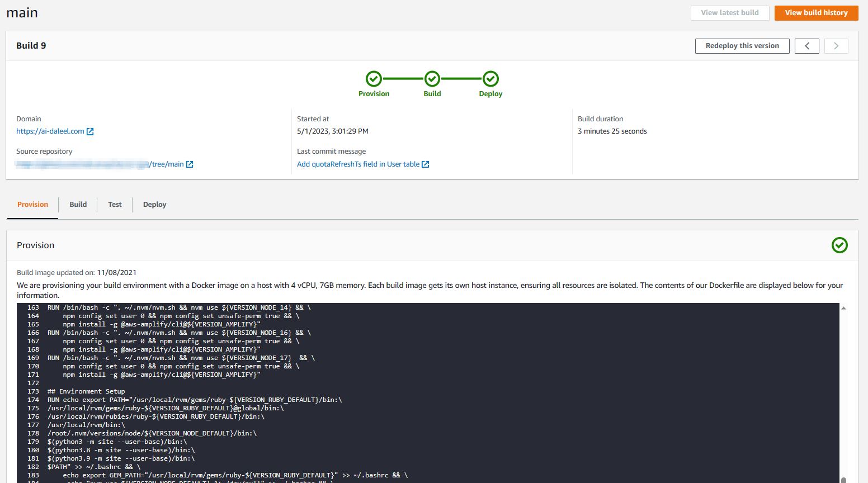Click the log scrollbar thumb at the bottom
Viewport: 868px width, 483px height.
[x=843, y=480]
